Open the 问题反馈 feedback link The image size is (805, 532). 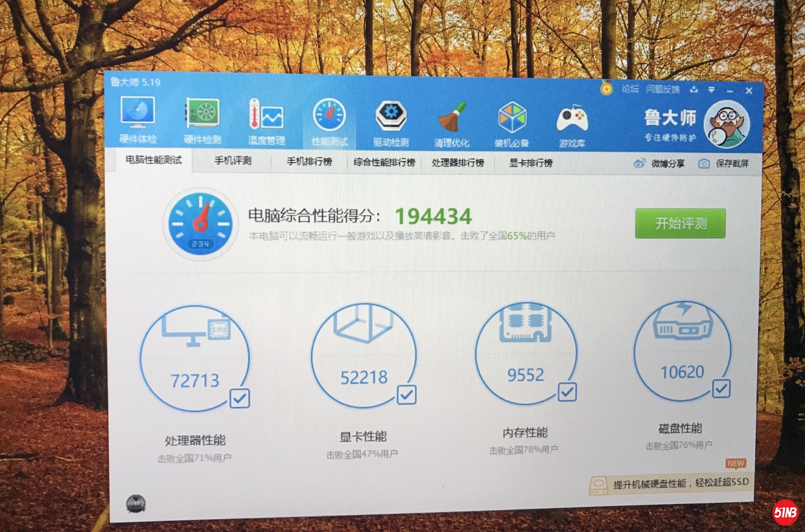tap(662, 89)
